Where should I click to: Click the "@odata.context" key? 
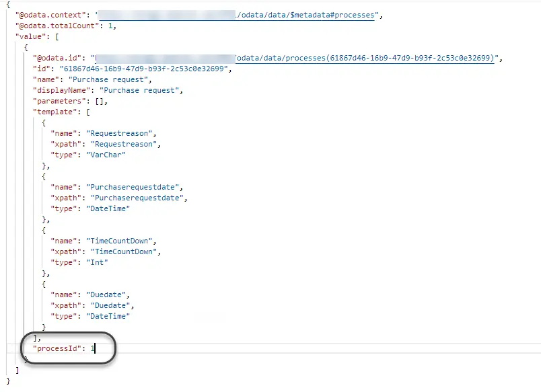coord(50,15)
